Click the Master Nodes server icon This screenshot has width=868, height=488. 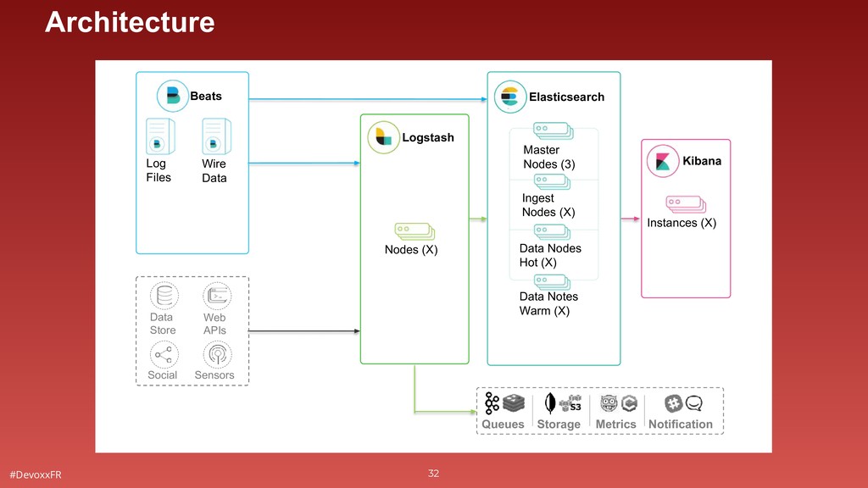pyautogui.click(x=553, y=131)
